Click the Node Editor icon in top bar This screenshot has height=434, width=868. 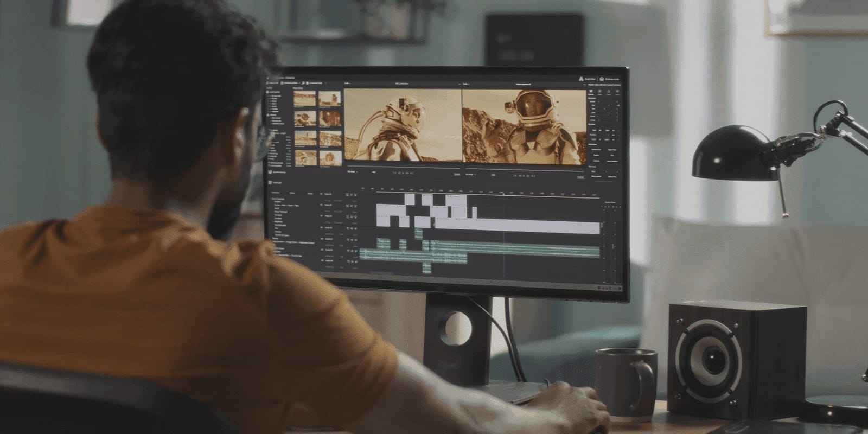(x=582, y=79)
